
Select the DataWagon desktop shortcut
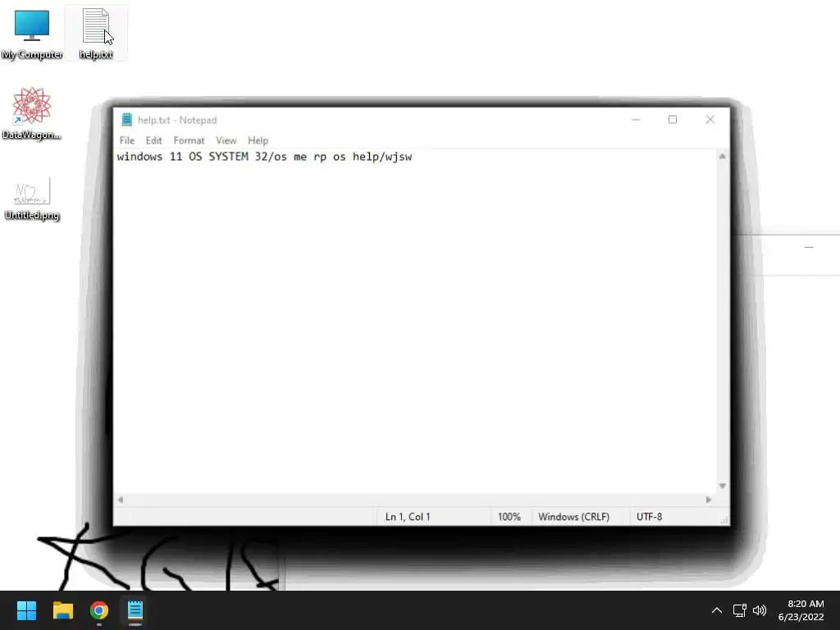tap(32, 113)
